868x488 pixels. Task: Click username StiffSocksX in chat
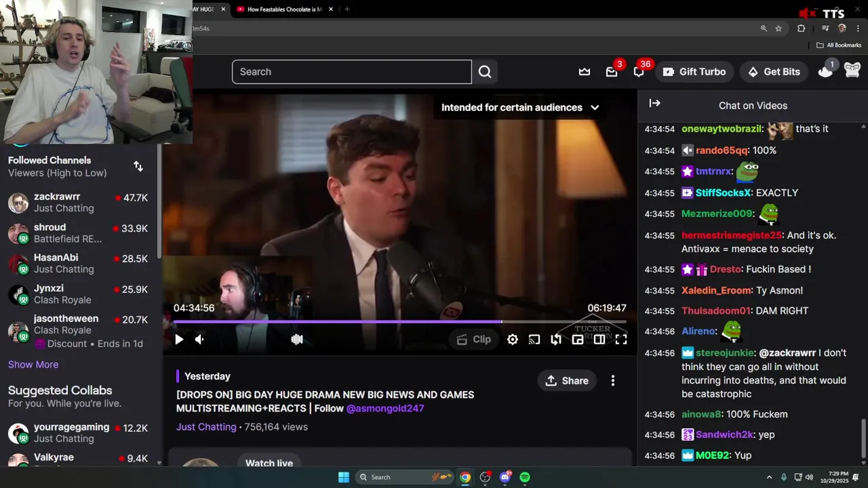click(724, 193)
